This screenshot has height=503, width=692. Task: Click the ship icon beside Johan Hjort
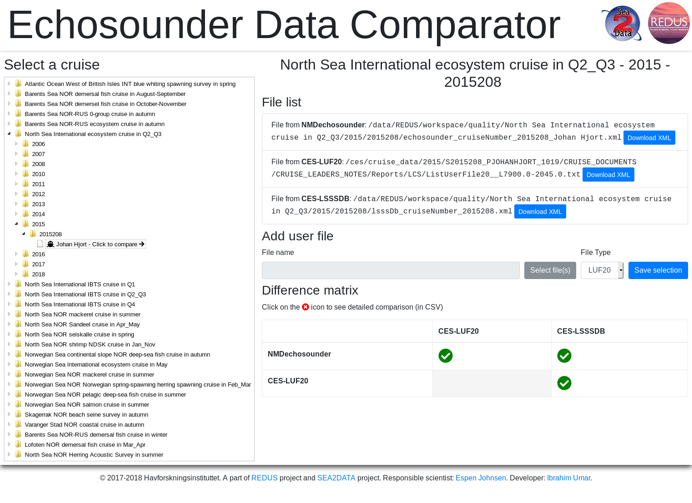[50, 244]
